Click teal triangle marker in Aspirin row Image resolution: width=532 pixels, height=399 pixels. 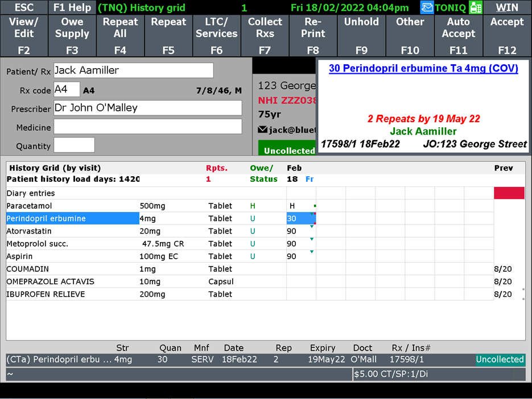(312, 252)
